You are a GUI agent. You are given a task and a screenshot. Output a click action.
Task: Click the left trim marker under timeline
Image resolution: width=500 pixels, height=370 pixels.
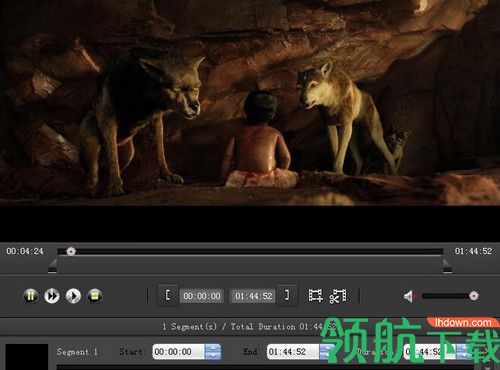coord(53,266)
